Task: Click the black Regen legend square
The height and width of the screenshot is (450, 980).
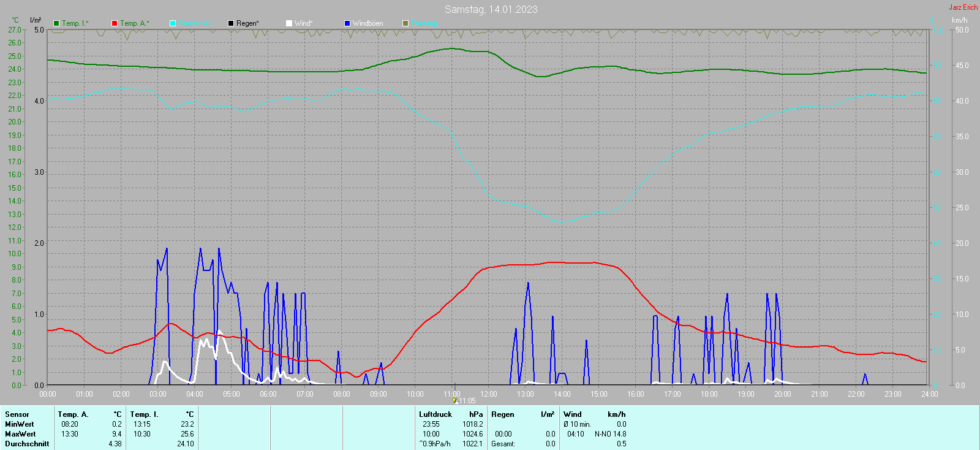Action: click(x=231, y=23)
